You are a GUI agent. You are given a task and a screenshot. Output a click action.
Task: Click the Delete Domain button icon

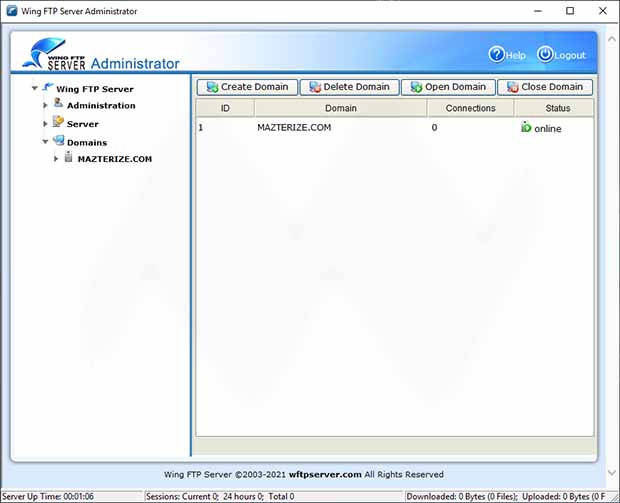point(315,87)
